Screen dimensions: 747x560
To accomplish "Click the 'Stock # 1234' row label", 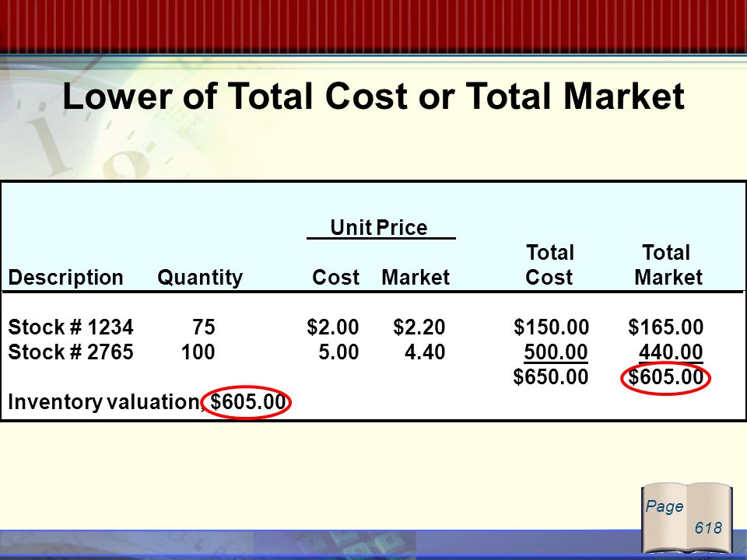I will 71,327.
